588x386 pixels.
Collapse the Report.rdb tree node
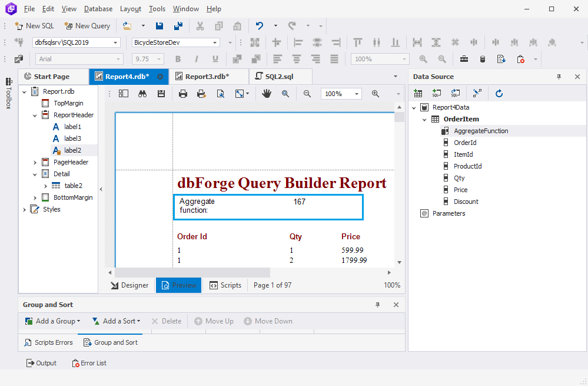[24, 91]
